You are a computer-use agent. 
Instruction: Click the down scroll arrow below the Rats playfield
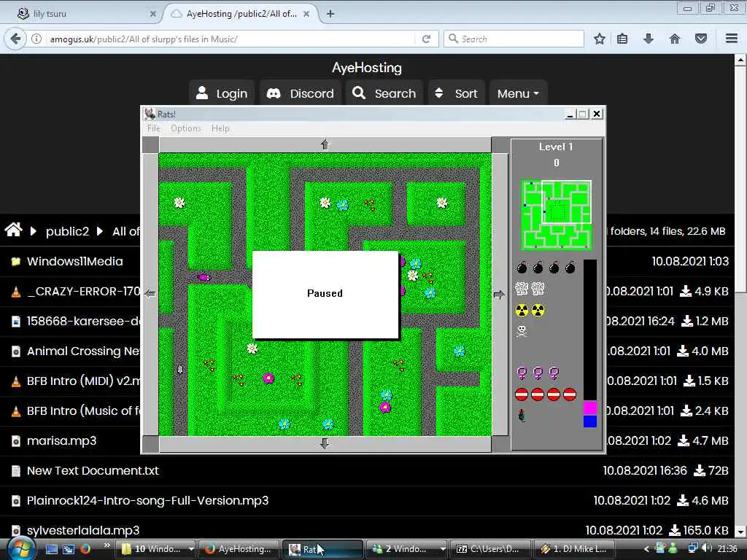click(325, 443)
